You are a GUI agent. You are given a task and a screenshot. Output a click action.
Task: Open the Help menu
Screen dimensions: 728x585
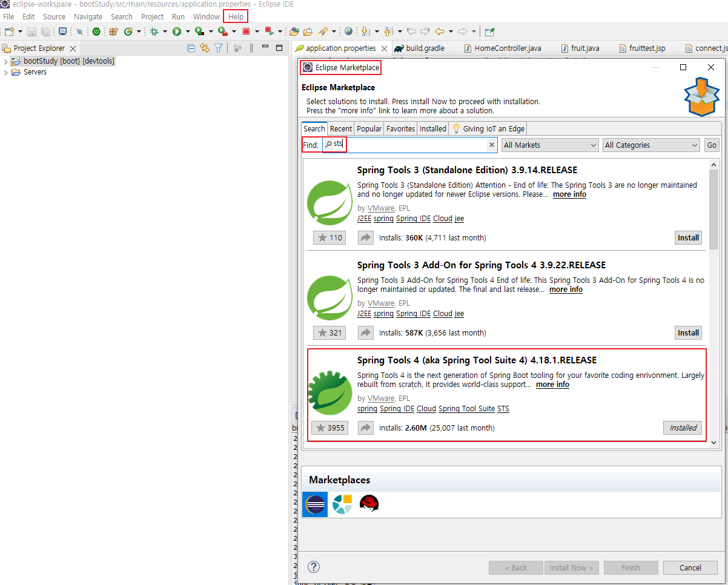pos(236,16)
